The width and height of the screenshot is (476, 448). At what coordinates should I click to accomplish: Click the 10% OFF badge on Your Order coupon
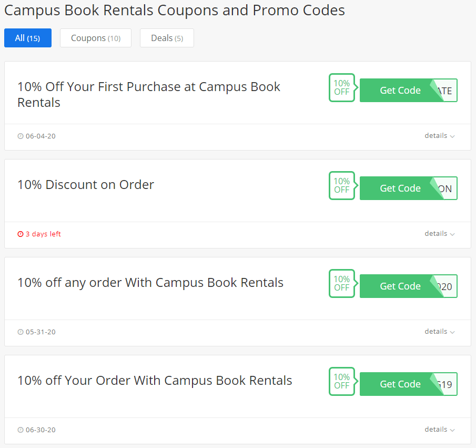tap(342, 382)
